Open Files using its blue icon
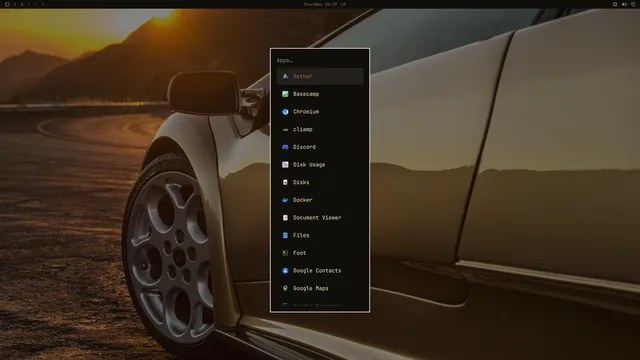Viewport: 640px width, 360px height. click(285, 235)
